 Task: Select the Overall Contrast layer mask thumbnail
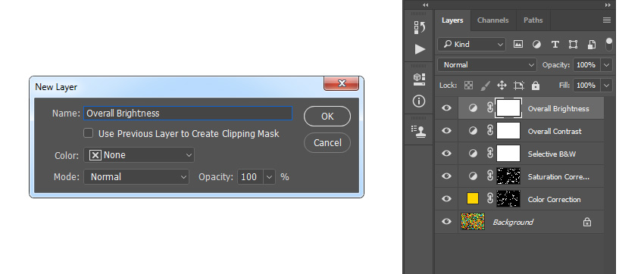508,131
